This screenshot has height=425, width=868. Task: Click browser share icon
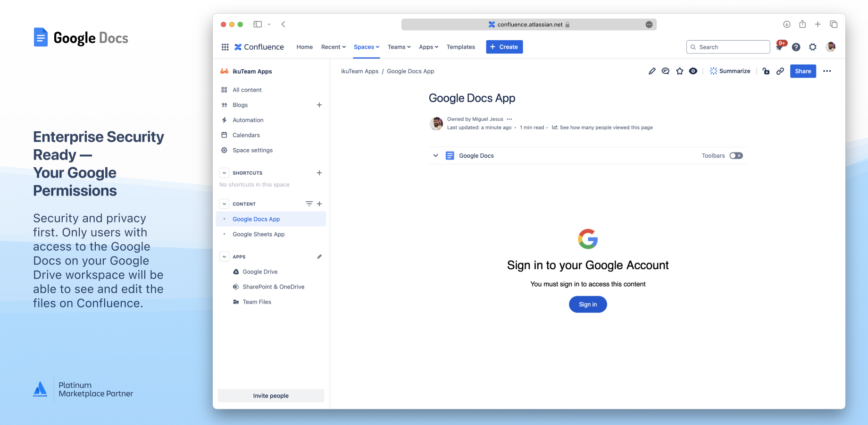[x=802, y=24]
